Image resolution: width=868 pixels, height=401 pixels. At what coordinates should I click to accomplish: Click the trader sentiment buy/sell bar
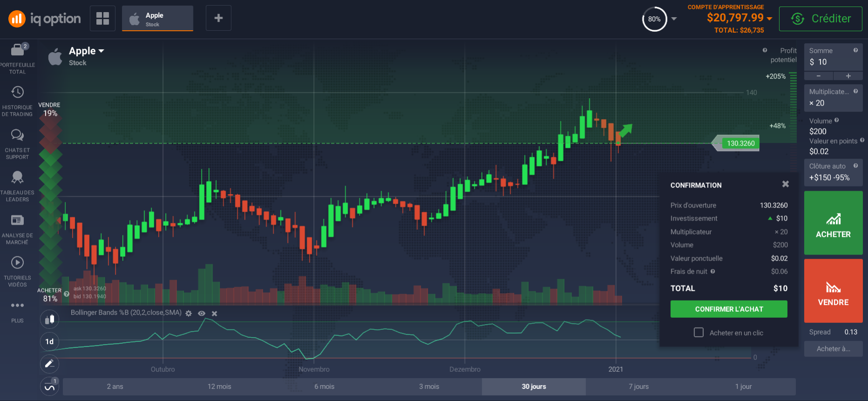point(50,200)
